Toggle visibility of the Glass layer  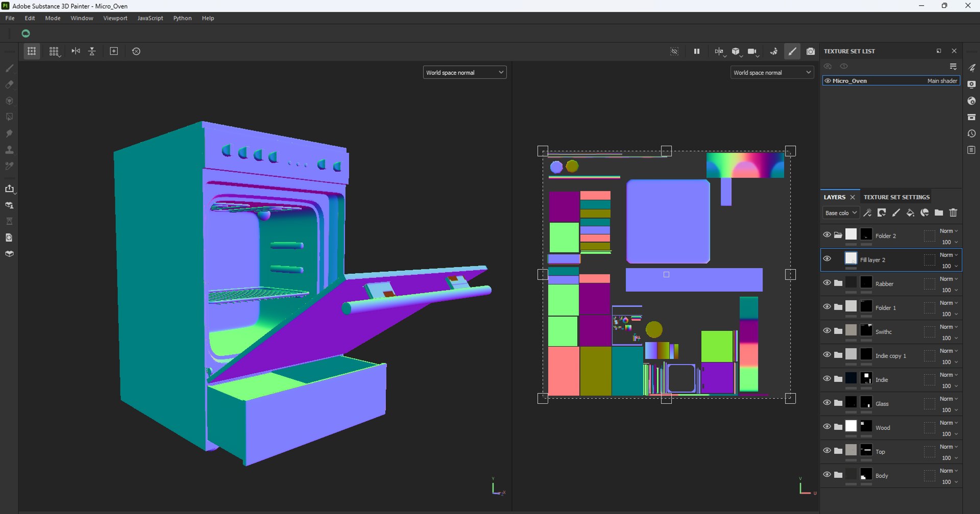pyautogui.click(x=827, y=402)
